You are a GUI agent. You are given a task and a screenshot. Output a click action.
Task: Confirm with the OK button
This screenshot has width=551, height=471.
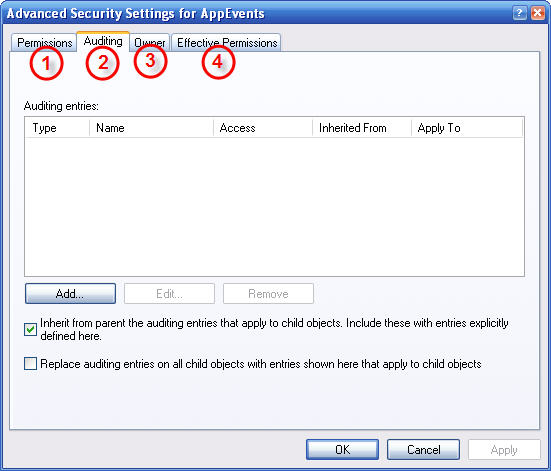point(342,450)
